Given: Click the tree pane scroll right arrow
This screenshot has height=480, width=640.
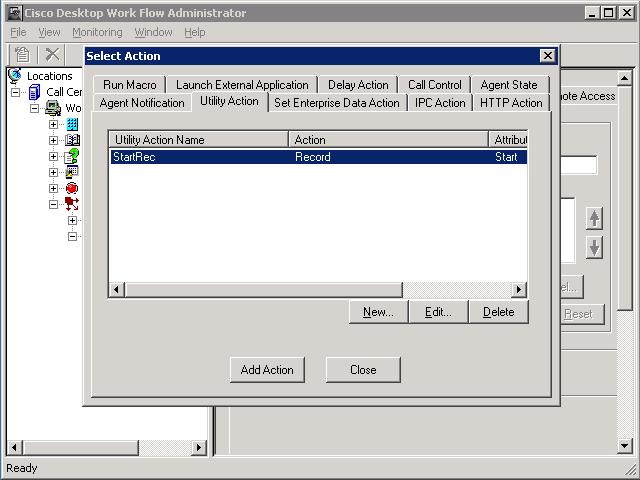Looking at the screenshot, I should pos(199,447).
